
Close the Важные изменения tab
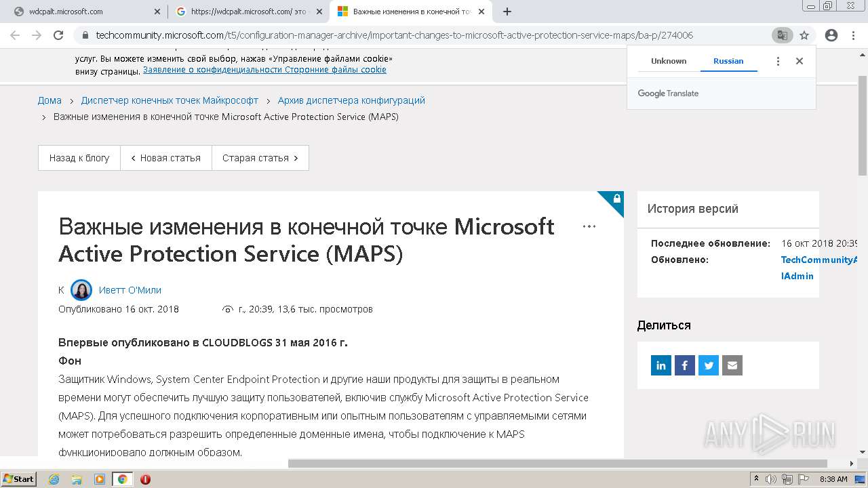(x=482, y=12)
